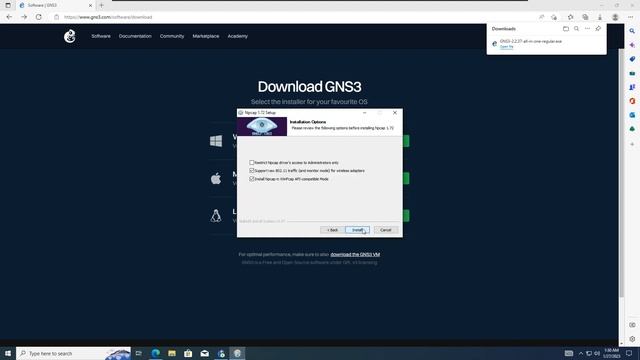The image size is (640, 360).
Task: Open File Explorer from the taskbar
Action: pos(172,353)
